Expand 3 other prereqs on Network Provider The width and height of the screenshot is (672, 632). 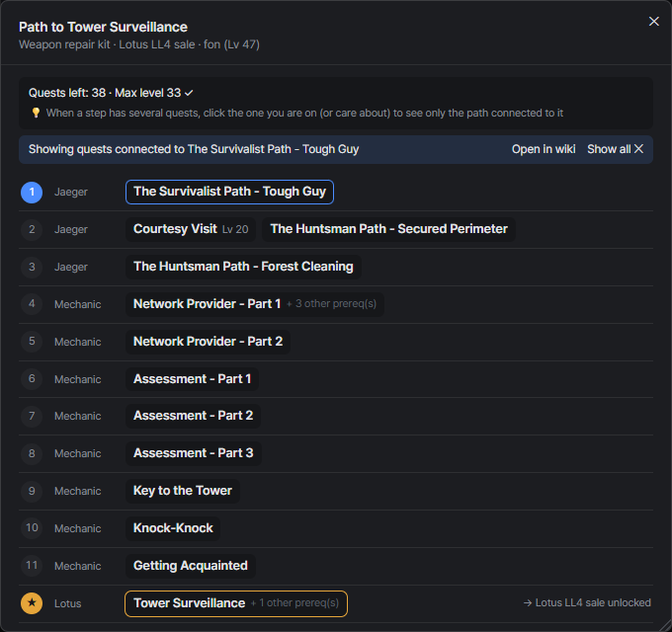point(332,304)
